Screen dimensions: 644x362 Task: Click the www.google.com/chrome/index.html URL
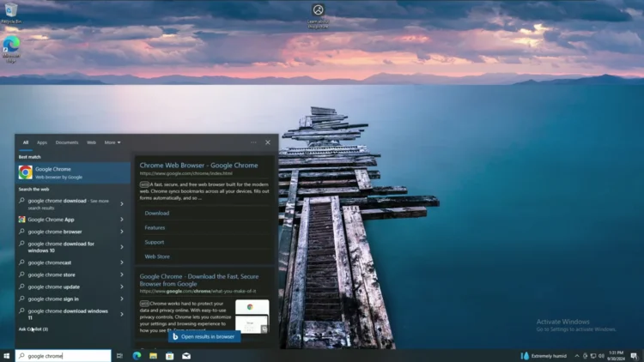(186, 173)
